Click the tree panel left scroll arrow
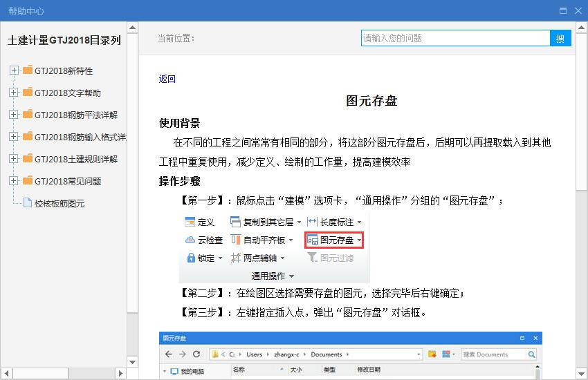Image resolution: width=588 pixels, height=380 pixels. [x=6, y=373]
